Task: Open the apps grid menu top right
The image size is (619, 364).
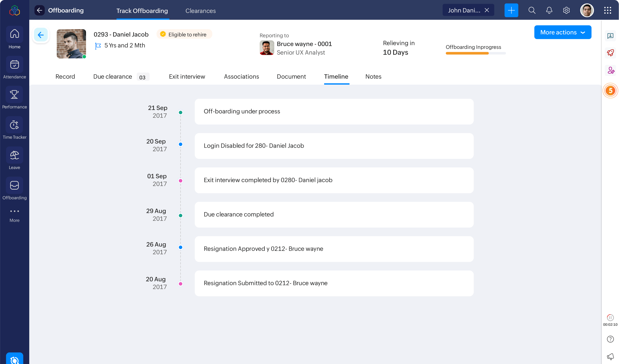Action: 607,10
